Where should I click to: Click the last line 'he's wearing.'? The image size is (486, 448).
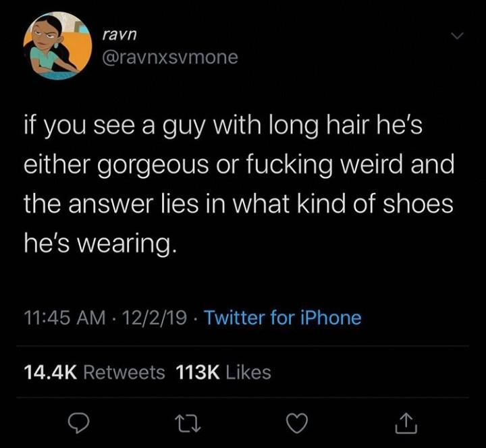click(101, 244)
